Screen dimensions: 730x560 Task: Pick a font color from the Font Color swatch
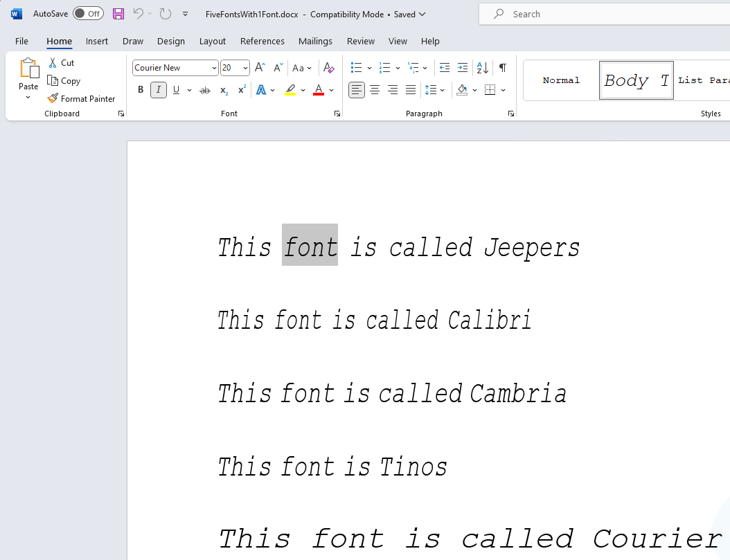pyautogui.click(x=318, y=89)
